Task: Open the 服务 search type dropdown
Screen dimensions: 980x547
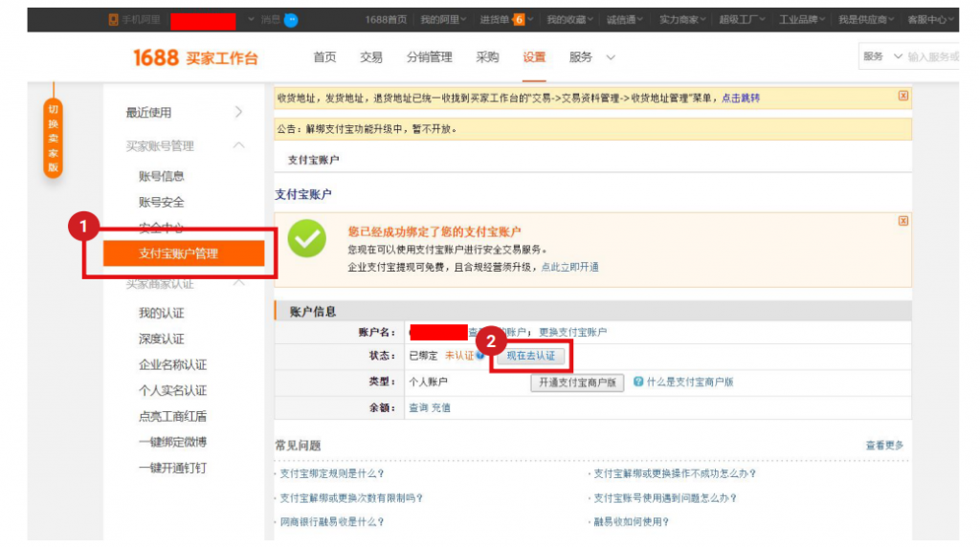Action: tap(882, 57)
